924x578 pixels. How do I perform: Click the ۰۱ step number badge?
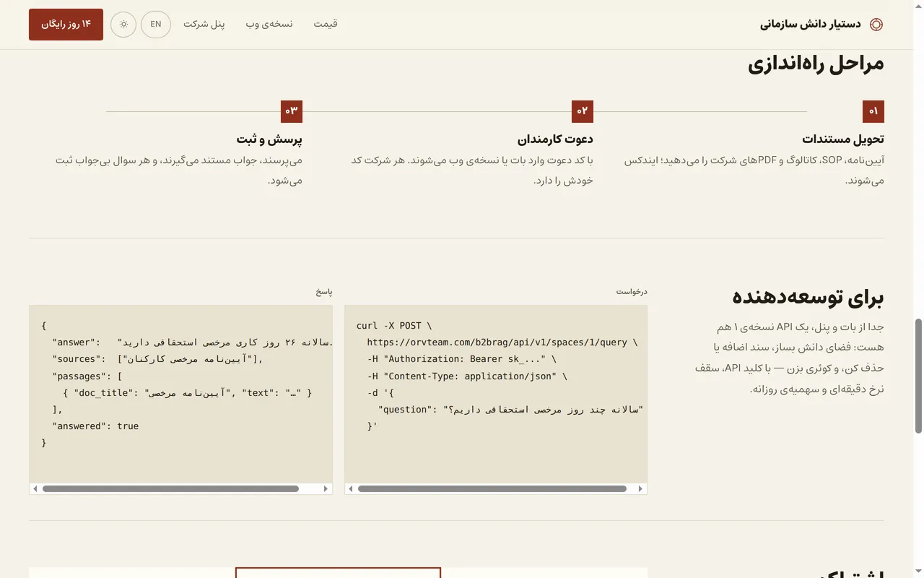pyautogui.click(x=873, y=111)
